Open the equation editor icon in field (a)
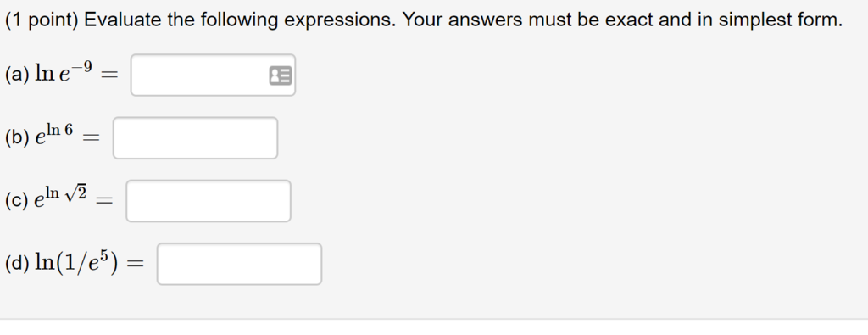 tap(281, 75)
